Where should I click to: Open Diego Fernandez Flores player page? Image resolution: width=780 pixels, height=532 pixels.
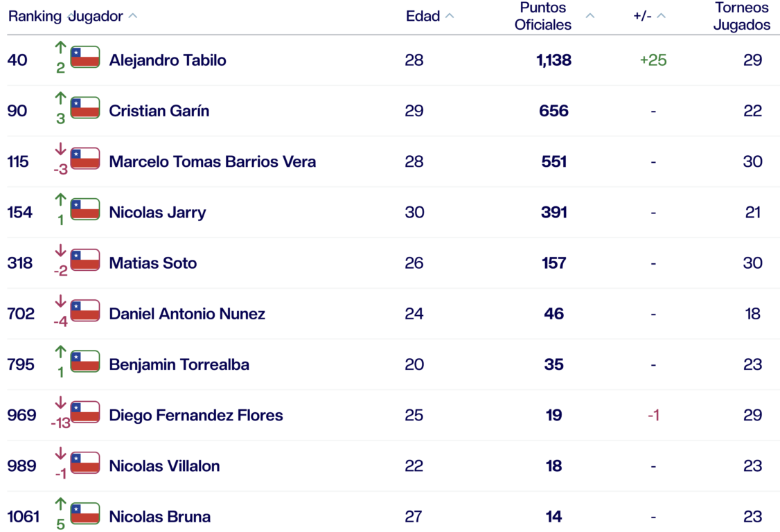[196, 415]
